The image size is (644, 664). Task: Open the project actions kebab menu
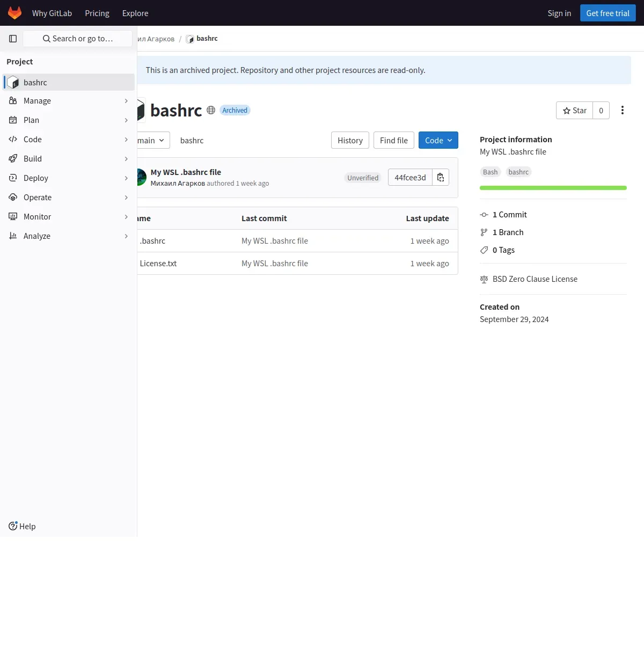623,110
